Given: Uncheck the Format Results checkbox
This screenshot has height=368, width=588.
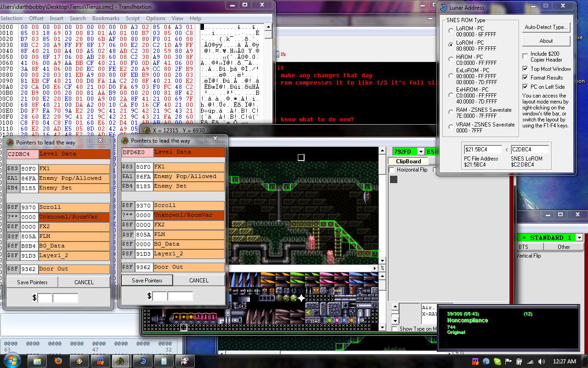Looking at the screenshot, I should (526, 78).
